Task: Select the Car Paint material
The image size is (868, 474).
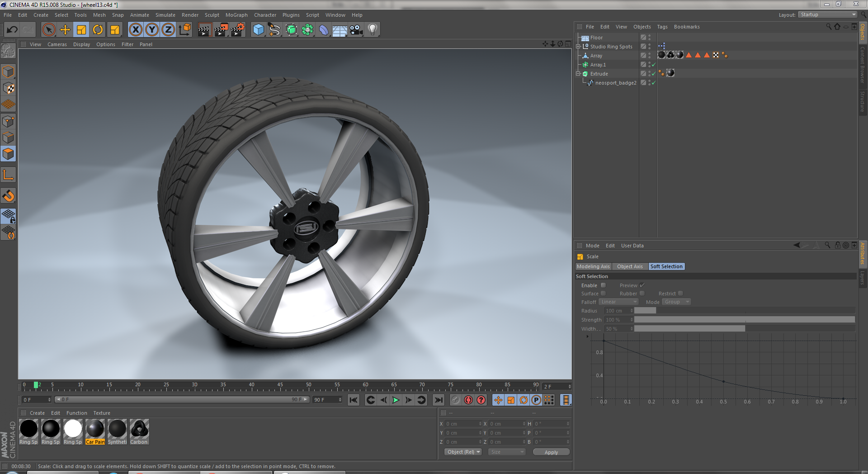Action: pos(95,431)
